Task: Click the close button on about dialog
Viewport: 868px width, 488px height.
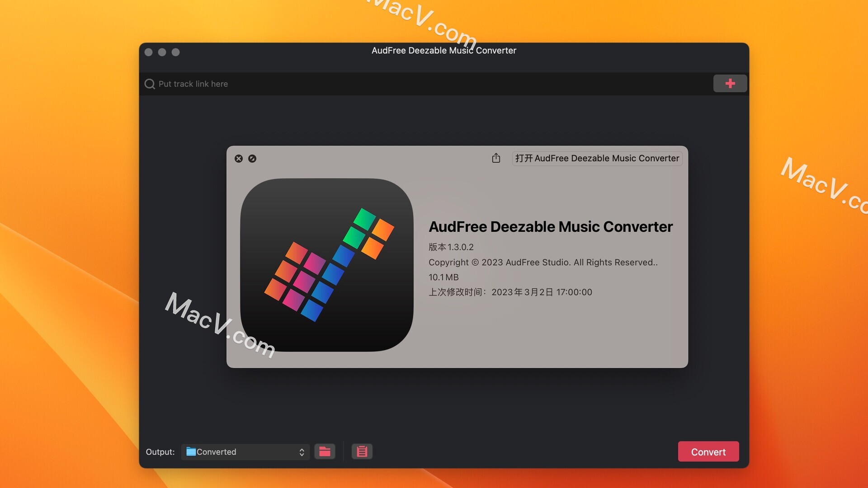Action: [x=238, y=158]
